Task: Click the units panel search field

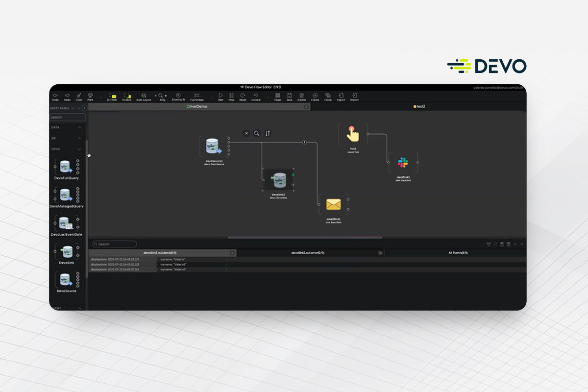Action: (68, 118)
